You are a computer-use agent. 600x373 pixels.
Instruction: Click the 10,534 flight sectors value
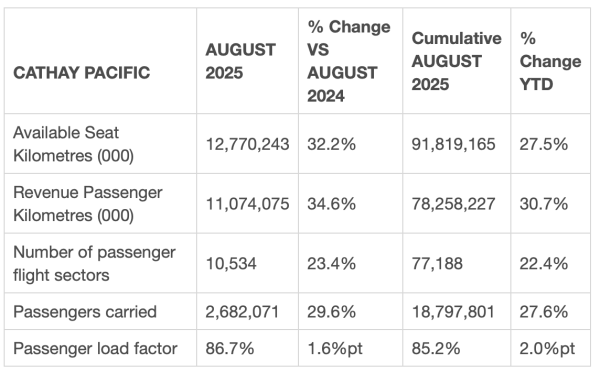tap(231, 264)
